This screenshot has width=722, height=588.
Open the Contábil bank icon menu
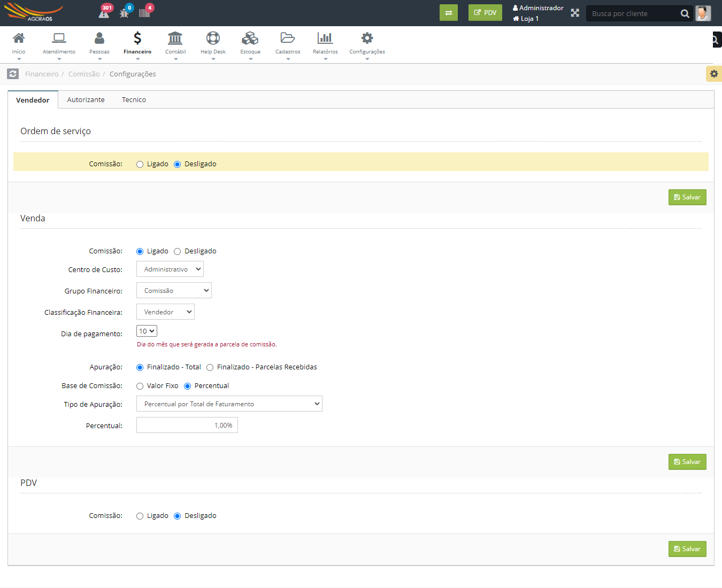(x=175, y=38)
